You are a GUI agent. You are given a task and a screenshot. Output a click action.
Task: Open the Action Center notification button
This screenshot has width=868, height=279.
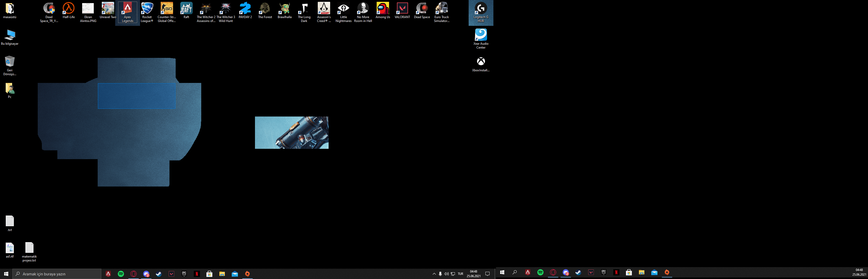487,274
